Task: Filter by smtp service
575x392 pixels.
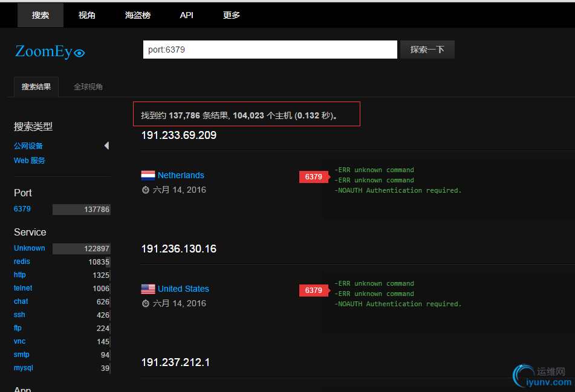Action: (x=21, y=355)
